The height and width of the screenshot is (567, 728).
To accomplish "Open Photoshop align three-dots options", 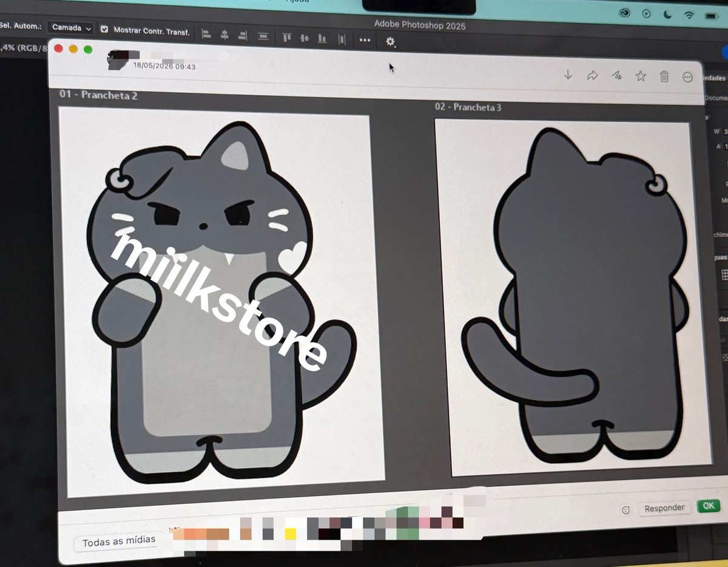I will click(365, 40).
